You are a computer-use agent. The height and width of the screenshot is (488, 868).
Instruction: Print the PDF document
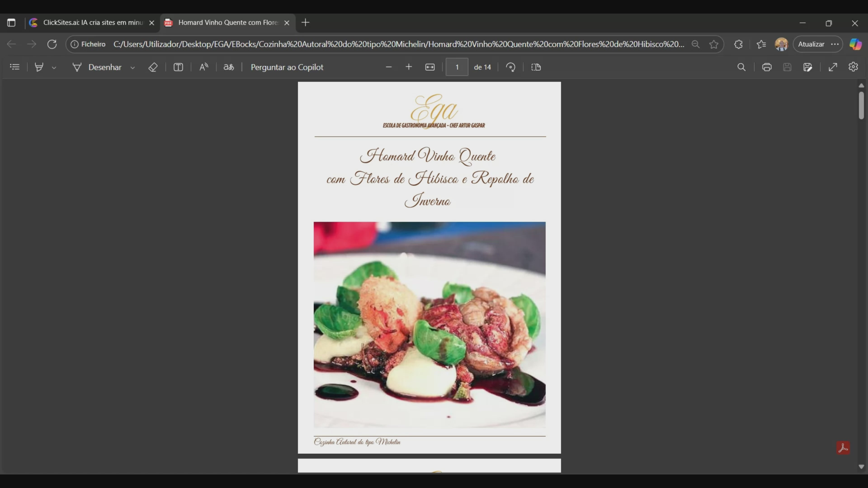(767, 67)
